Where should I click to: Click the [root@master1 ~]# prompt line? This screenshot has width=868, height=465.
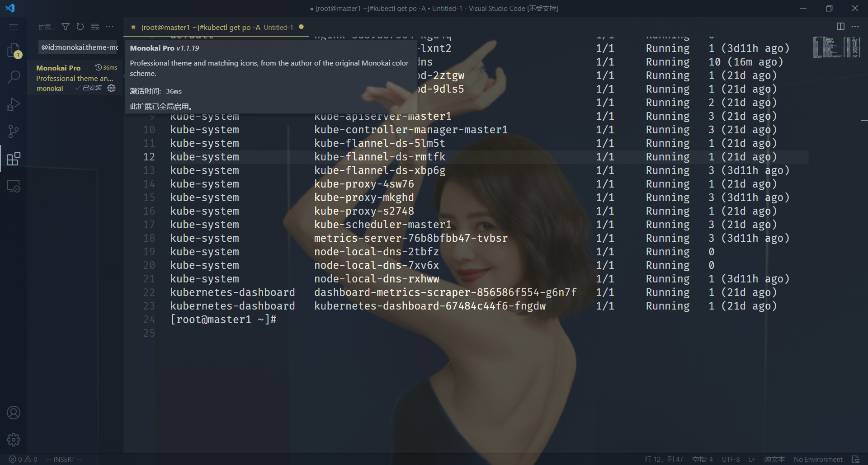pyautogui.click(x=223, y=319)
